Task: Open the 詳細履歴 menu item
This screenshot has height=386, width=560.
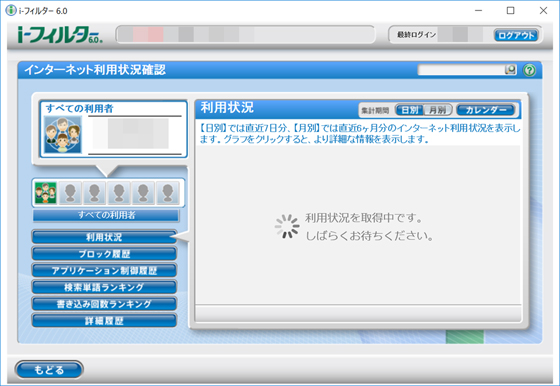Action: click(104, 321)
